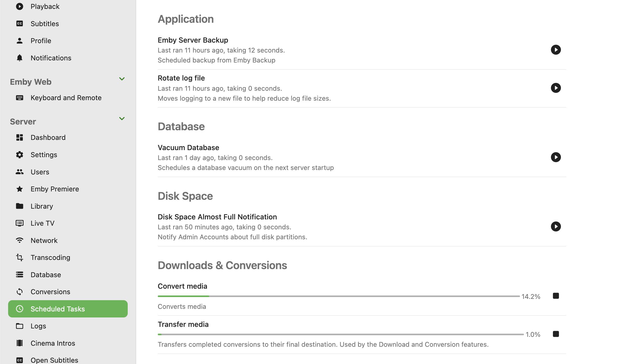Viewport: 637px width, 364px height.
Task: Open the Transcoding settings page
Action: point(50,258)
